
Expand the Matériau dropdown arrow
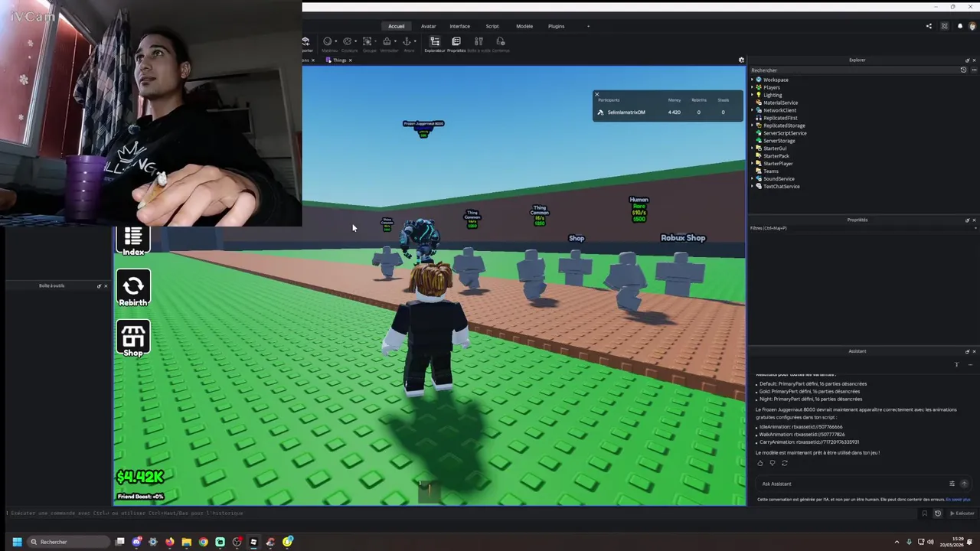336,41
